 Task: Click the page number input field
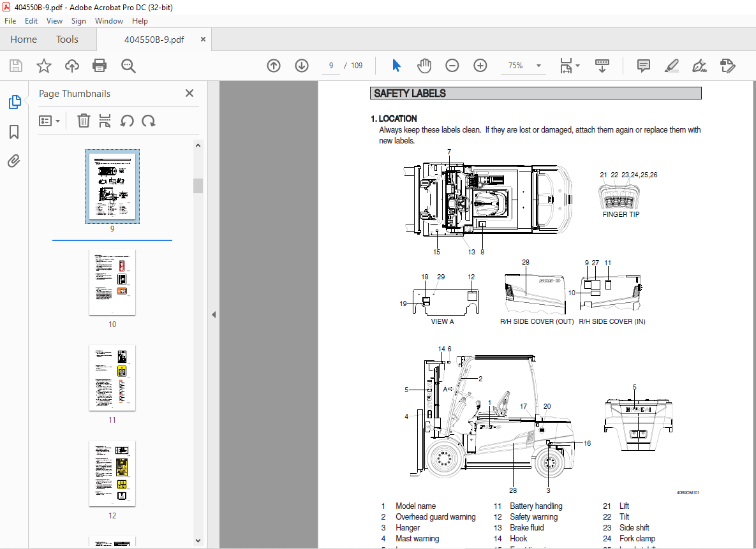pos(331,66)
